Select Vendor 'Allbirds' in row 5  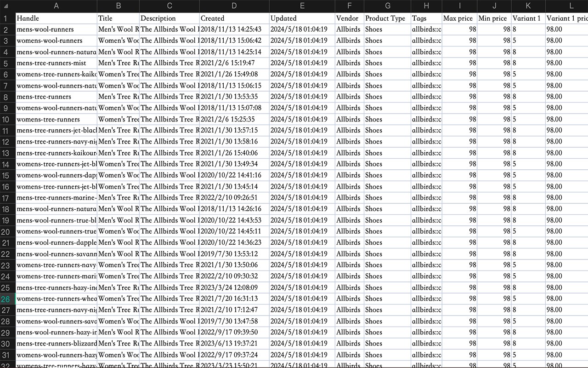click(x=350, y=63)
